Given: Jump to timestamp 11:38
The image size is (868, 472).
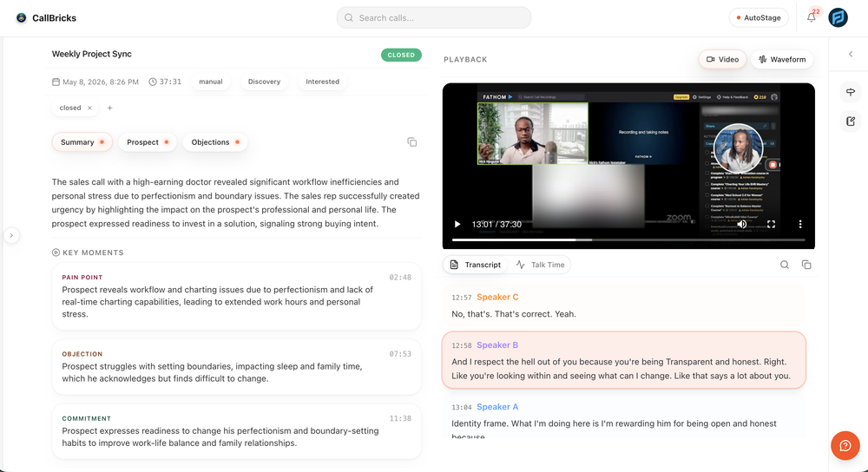Looking at the screenshot, I should (399, 418).
